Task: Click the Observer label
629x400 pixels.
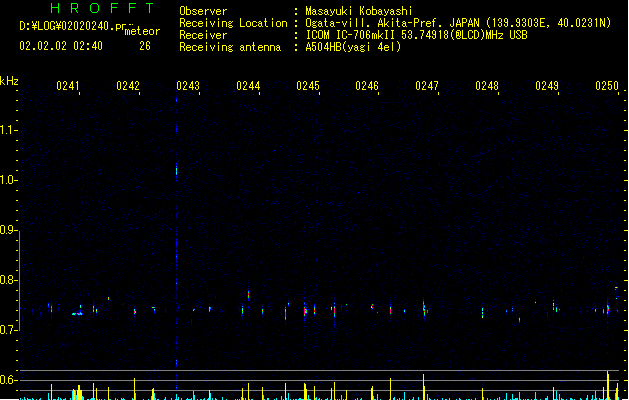Action: click(203, 11)
